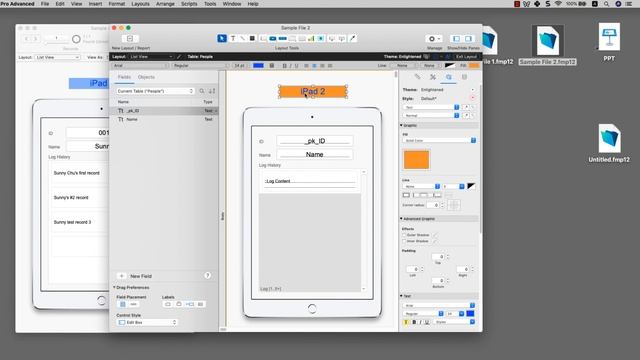The image size is (640, 360).
Task: Collapse the Graphic section in Inspector
Action: coord(401,125)
